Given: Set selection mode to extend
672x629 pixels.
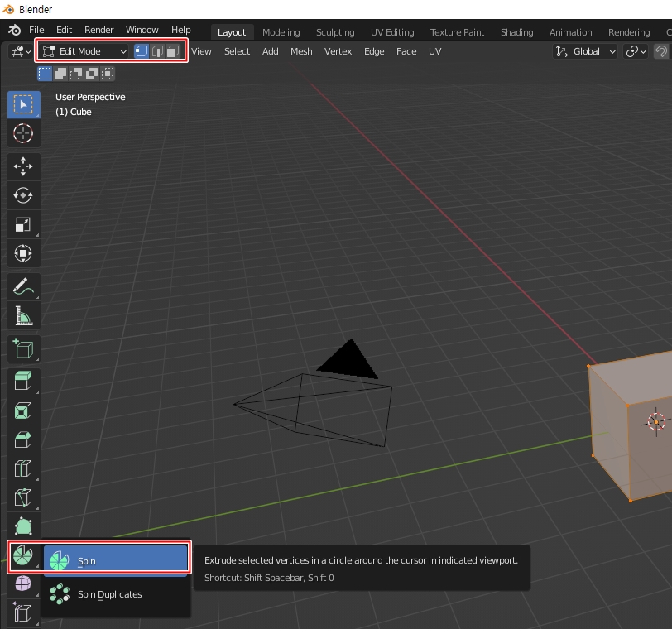Looking at the screenshot, I should click(x=60, y=74).
